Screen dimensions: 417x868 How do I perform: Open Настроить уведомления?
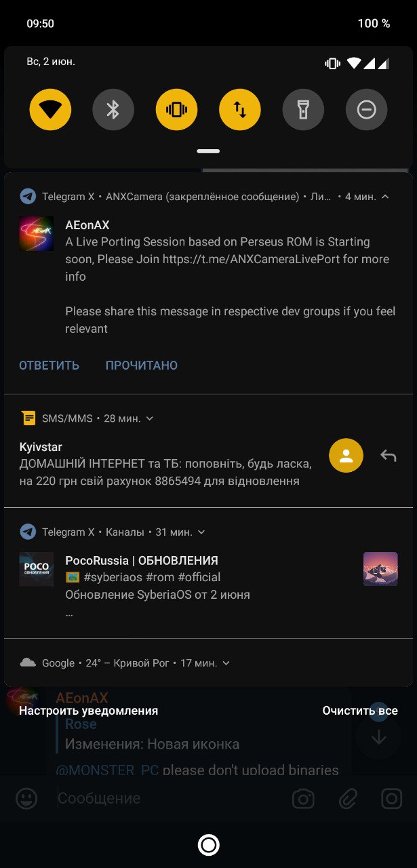pos(88,711)
